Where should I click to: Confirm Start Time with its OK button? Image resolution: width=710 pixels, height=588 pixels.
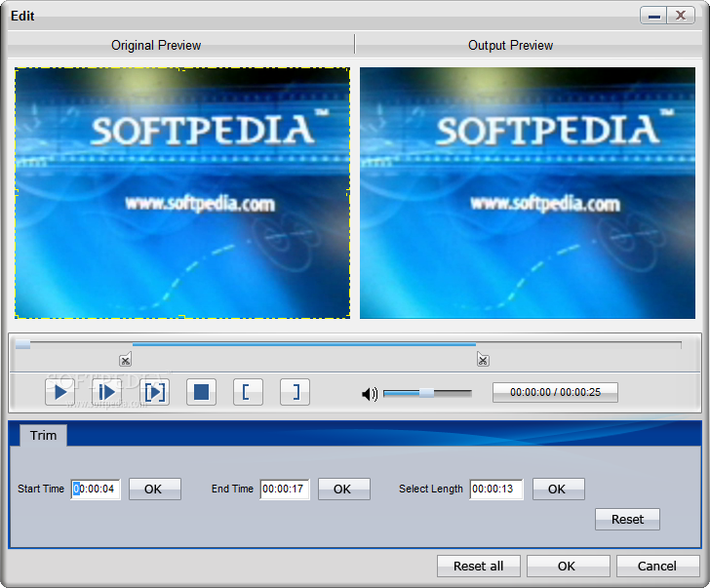tap(155, 489)
